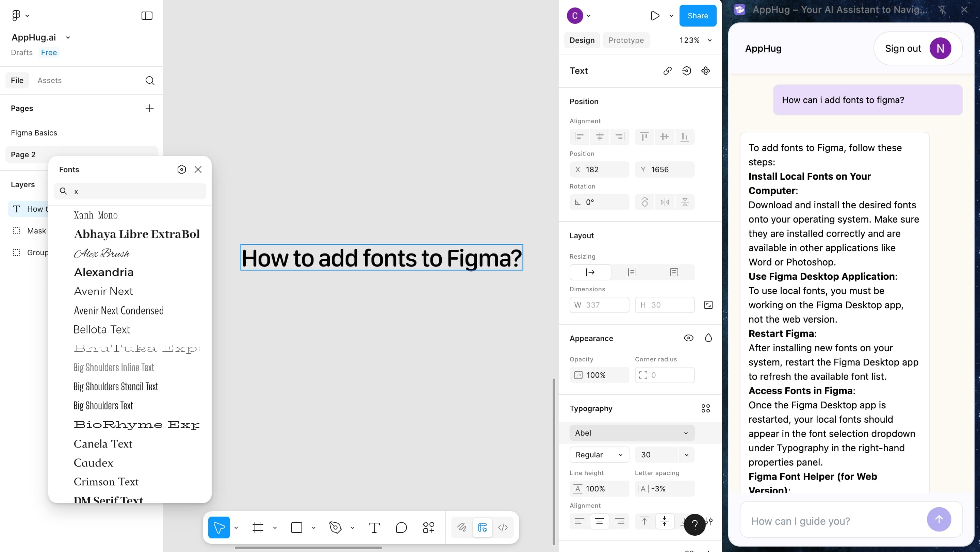
Task: Toggle layer visibility eye in Appearance
Action: click(689, 338)
